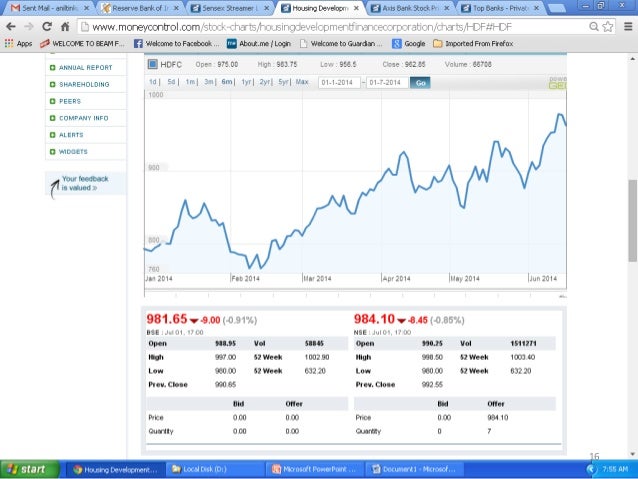Open a new tab with the new-tab button

(x=557, y=8)
